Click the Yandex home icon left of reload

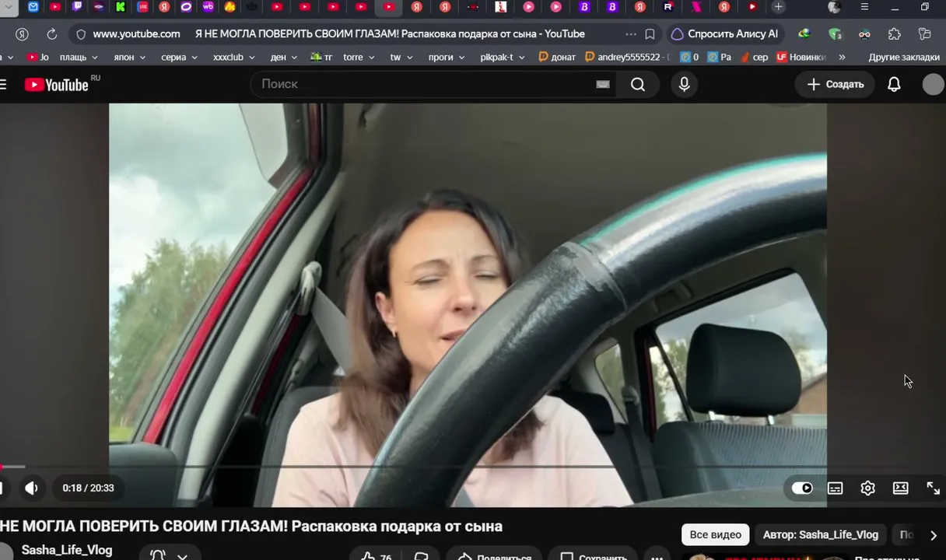[22, 34]
